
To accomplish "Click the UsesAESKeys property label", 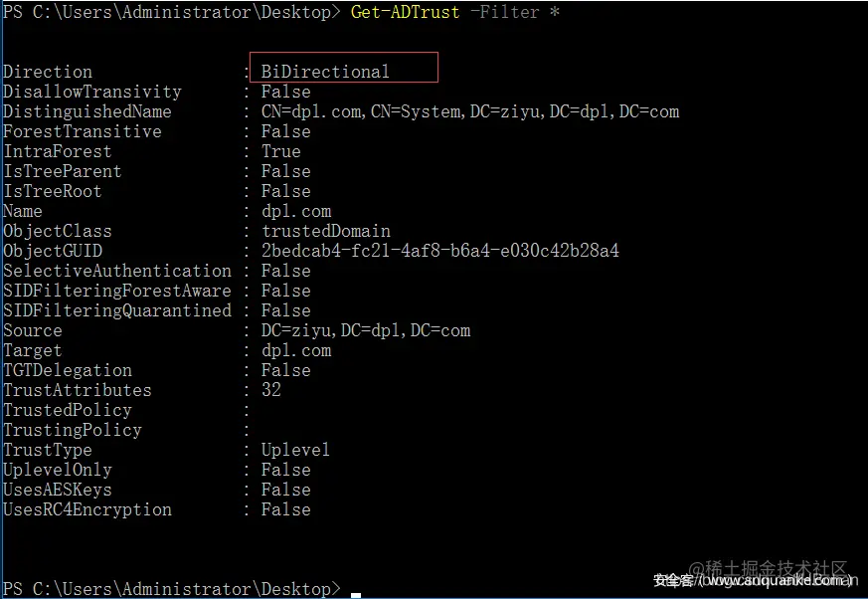I will click(x=58, y=490).
